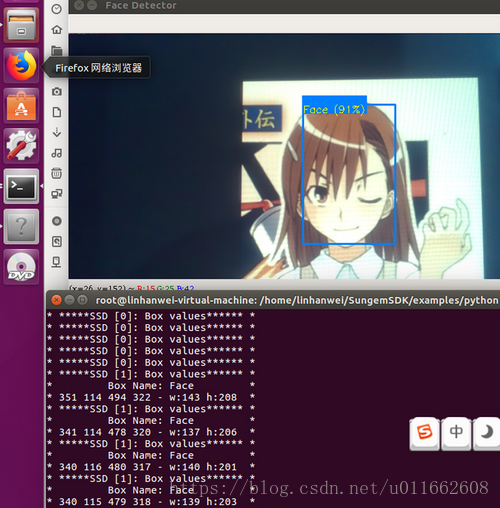Viewport: 500px width, 508px height.
Task: Maximize the root@linhanwei terminal window
Action: click(x=82, y=300)
